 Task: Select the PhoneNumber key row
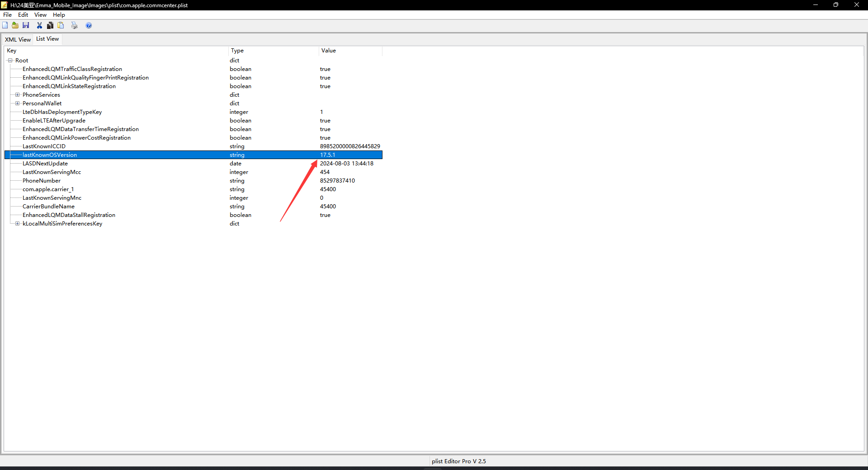point(193,181)
